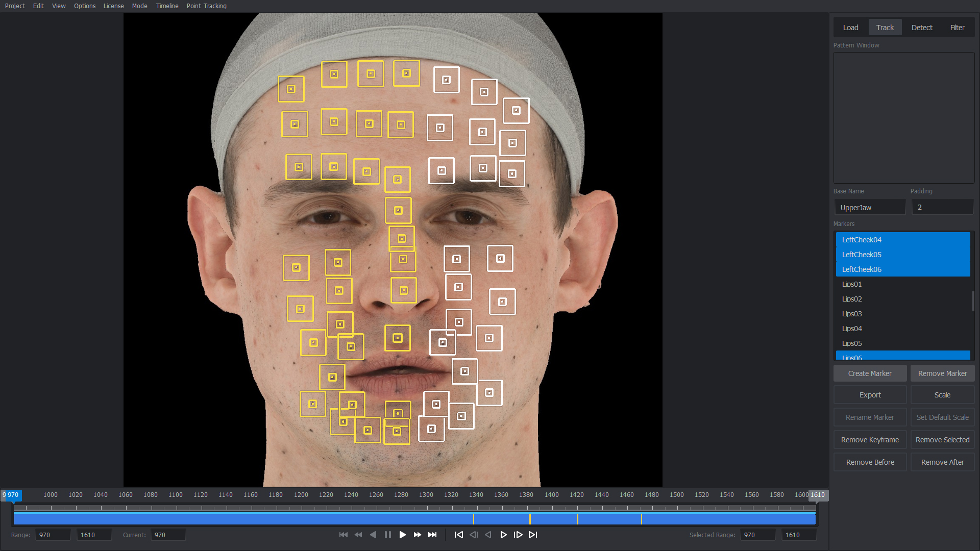Click the Pattern Window preview area

904,118
